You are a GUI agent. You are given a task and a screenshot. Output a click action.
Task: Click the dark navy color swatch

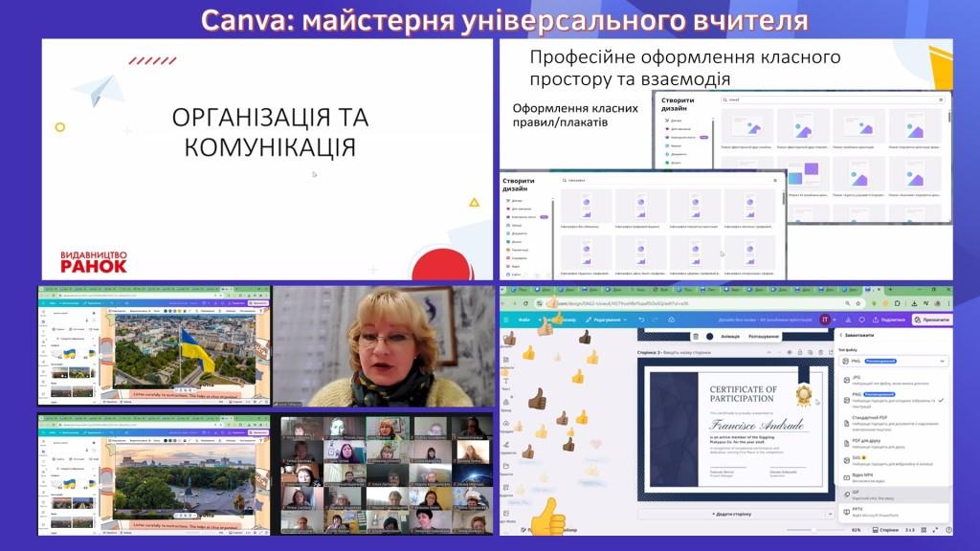[709, 336]
